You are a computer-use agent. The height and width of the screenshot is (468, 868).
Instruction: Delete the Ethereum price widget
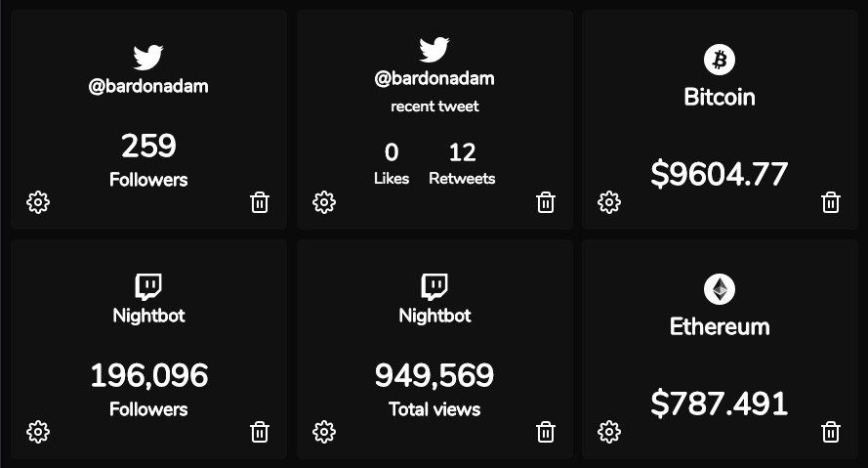click(x=831, y=432)
